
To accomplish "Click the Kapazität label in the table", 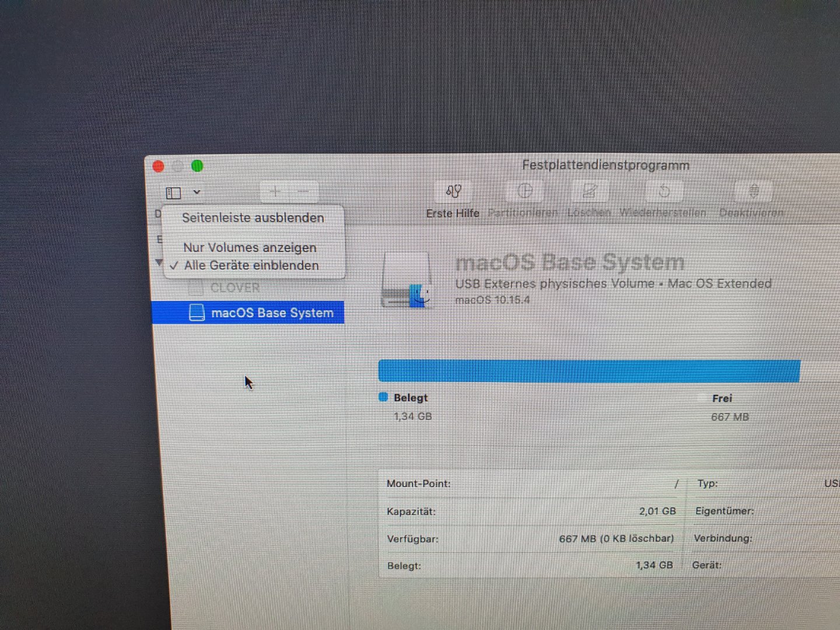I will pos(411,512).
